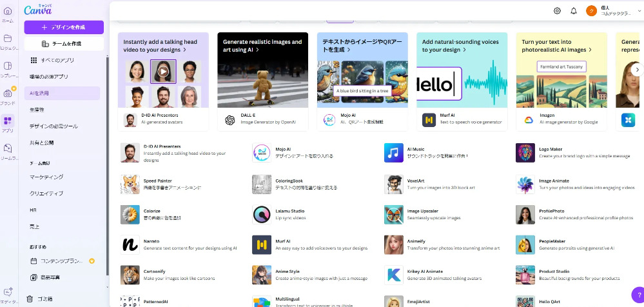Select クリエイティブ in sidebar
Screen dimensions: 644x307
(x=62, y=193)
